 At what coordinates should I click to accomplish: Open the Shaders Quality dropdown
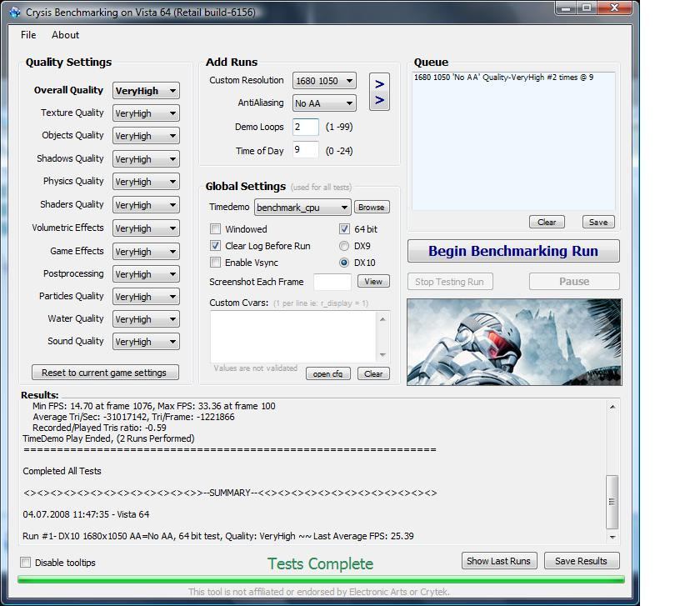146,205
